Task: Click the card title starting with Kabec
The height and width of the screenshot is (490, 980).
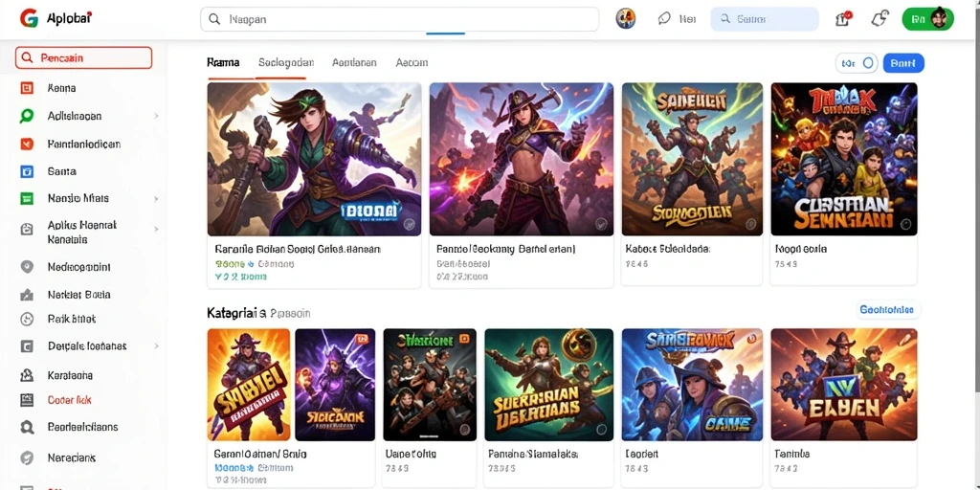Action: tap(667, 249)
